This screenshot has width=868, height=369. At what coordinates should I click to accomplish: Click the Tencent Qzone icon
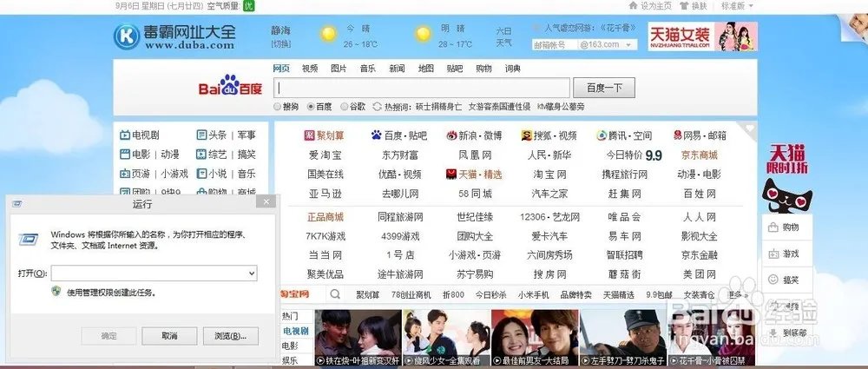click(602, 135)
